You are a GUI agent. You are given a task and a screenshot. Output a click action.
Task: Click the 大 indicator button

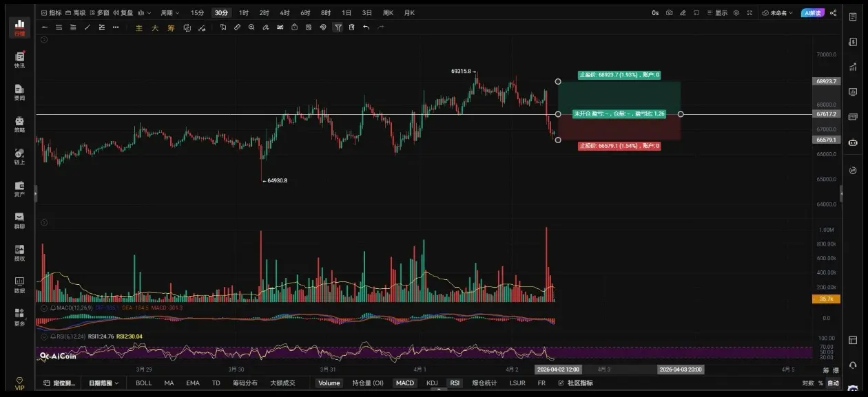tap(155, 28)
